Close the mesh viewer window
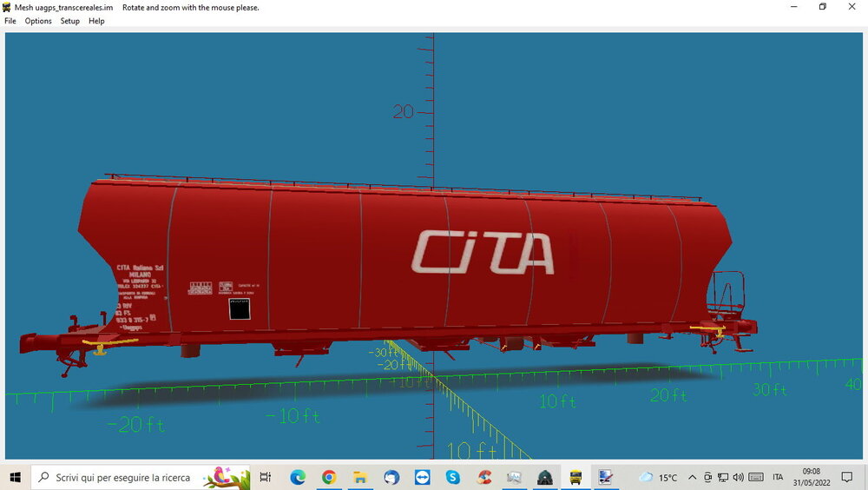 coord(852,7)
